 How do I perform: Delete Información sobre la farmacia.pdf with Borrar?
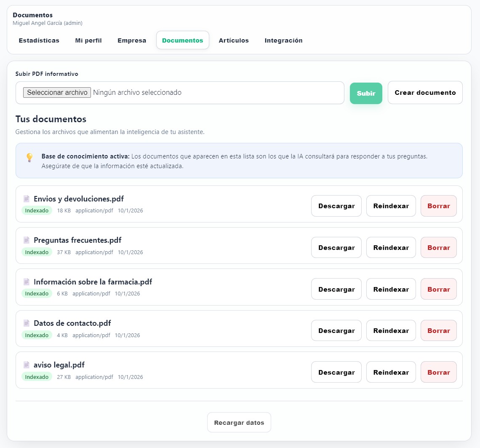pos(438,290)
